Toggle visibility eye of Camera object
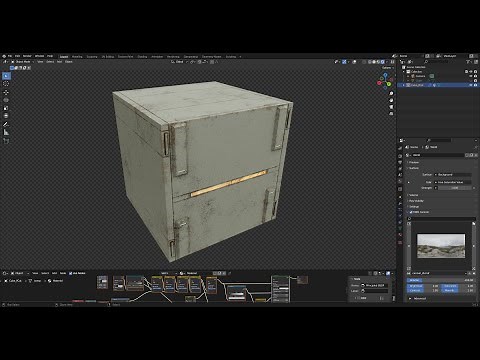 tap(471, 76)
